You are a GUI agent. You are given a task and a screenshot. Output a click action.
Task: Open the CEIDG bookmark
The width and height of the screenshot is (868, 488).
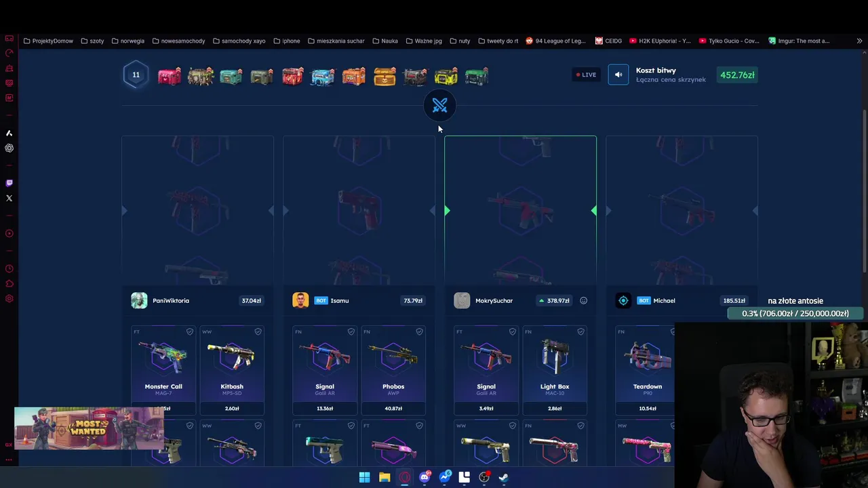[608, 41]
